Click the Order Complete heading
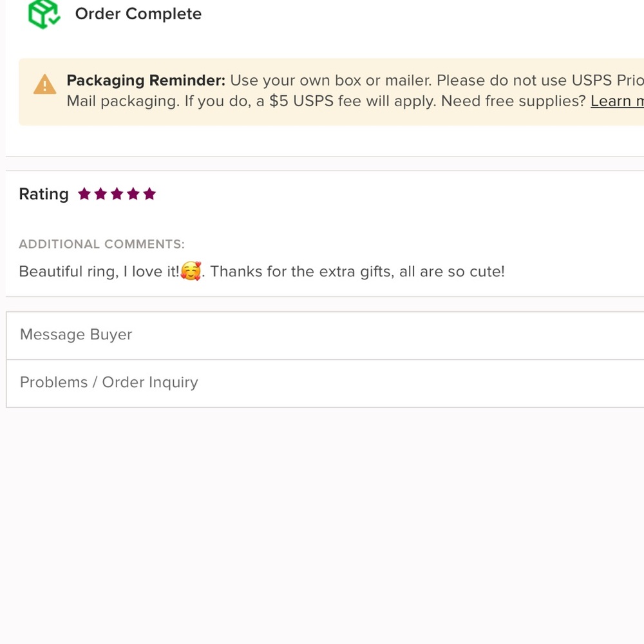 point(138,14)
